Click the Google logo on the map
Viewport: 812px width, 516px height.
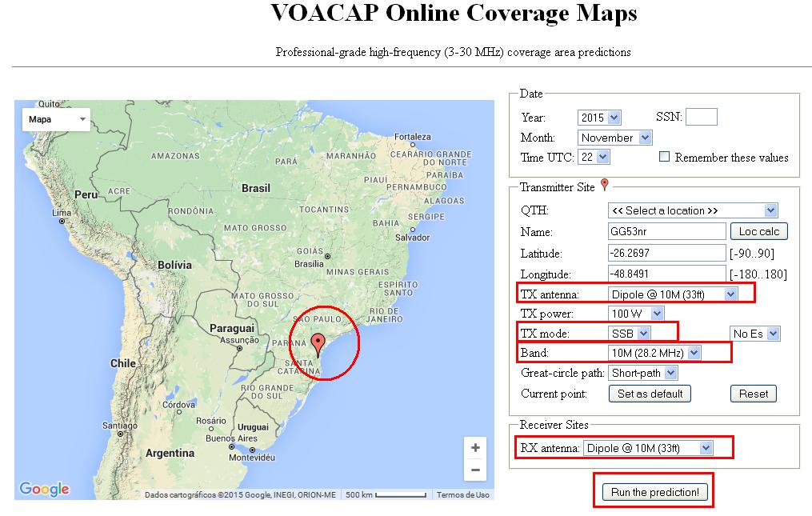[x=47, y=489]
